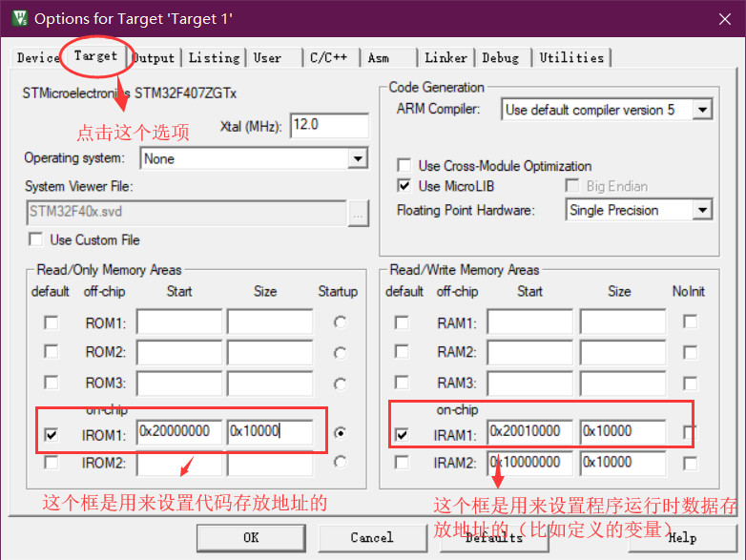Select the ROM2 Startup radio button
The width and height of the screenshot is (746, 560).
(x=340, y=353)
